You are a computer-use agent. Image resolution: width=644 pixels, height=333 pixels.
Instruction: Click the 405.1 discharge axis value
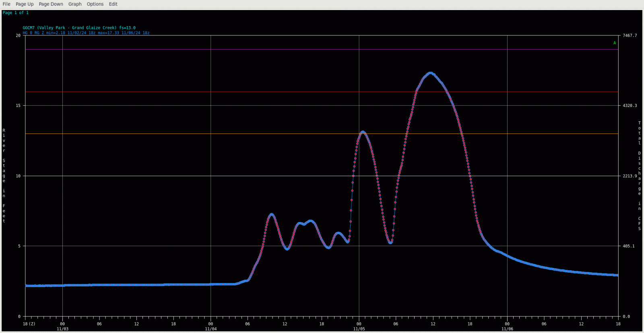629,246
